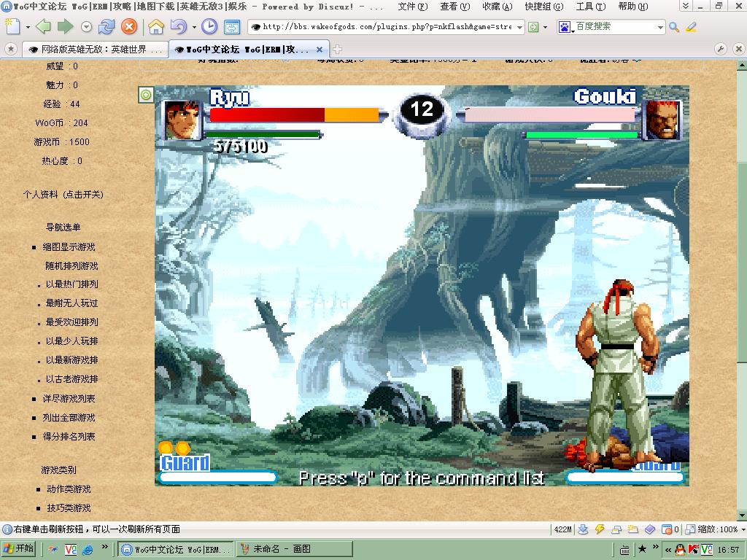Open the 文件(F) menu
The height and width of the screenshot is (560, 747).
click(413, 7)
